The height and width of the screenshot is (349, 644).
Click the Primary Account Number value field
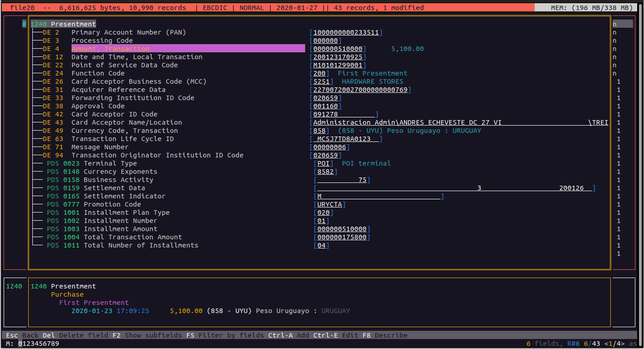coord(346,32)
